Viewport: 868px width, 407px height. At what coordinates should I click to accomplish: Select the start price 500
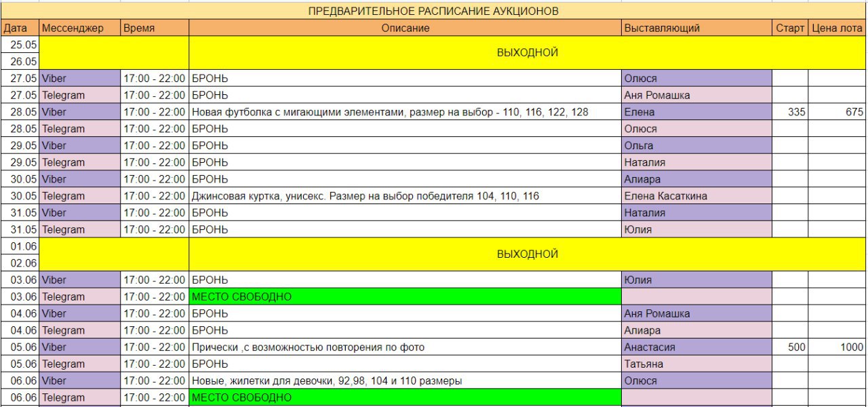coord(791,347)
